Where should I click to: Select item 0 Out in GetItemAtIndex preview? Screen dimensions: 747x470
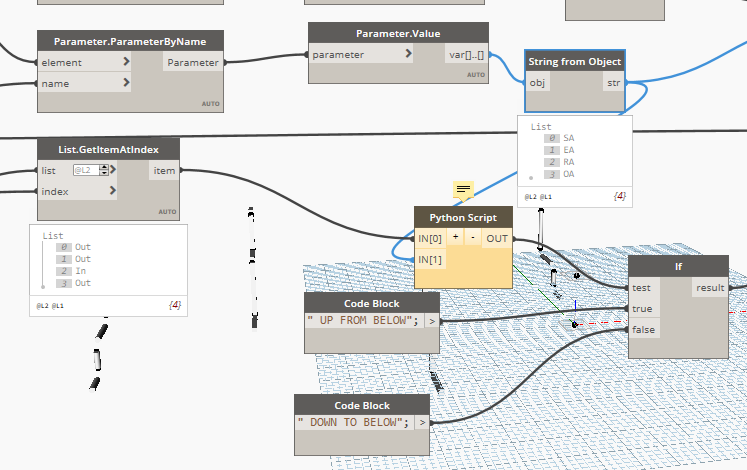pyautogui.click(x=73, y=247)
